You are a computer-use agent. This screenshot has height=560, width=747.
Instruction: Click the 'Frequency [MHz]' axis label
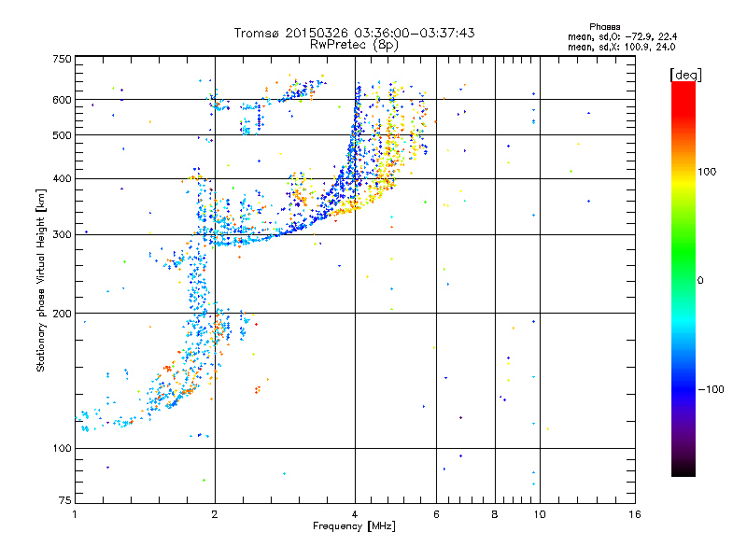point(354,526)
